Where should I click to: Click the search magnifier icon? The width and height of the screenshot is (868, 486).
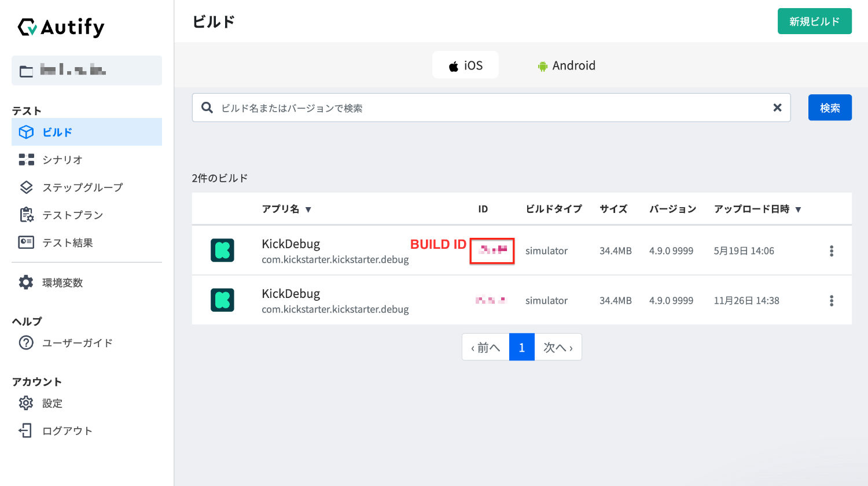(x=207, y=108)
